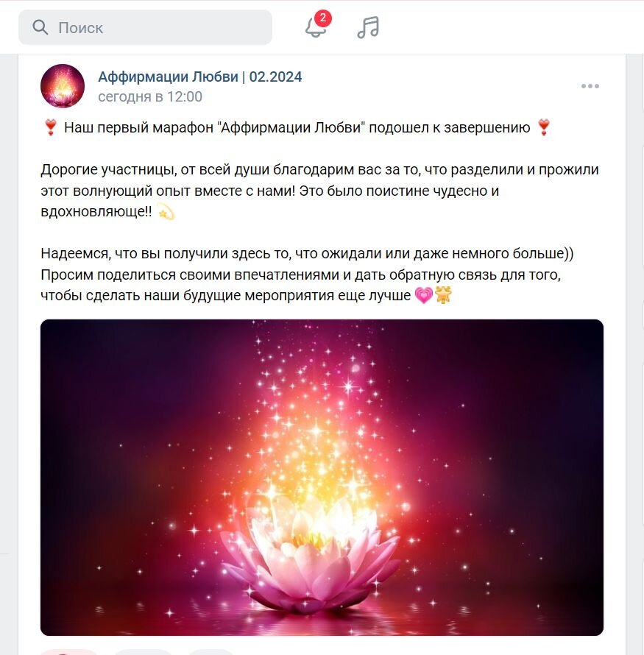
Task: Click the shooting star emoji after "вдохновляюще"
Action: coord(166,212)
